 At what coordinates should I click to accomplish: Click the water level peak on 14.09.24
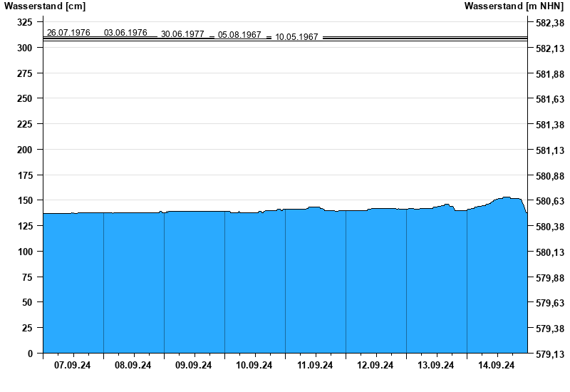tap(506, 198)
